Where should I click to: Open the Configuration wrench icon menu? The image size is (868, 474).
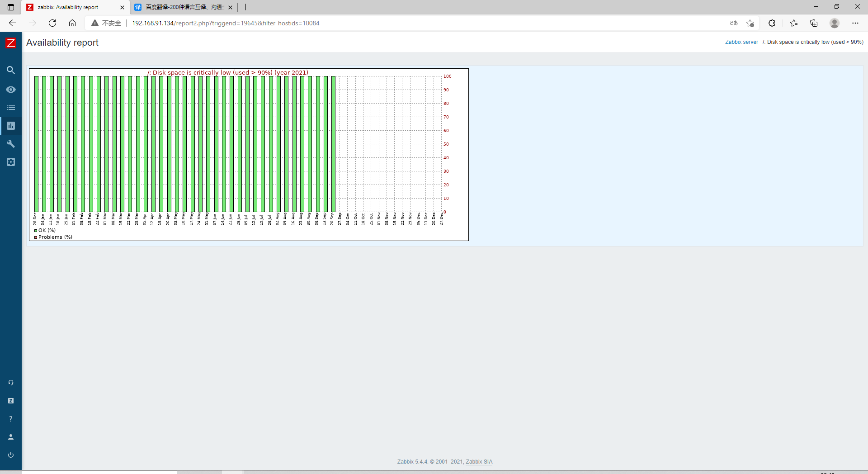11,144
